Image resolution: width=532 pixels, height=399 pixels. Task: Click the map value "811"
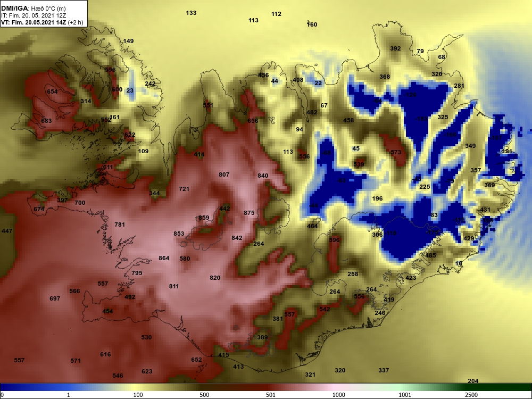(x=174, y=286)
